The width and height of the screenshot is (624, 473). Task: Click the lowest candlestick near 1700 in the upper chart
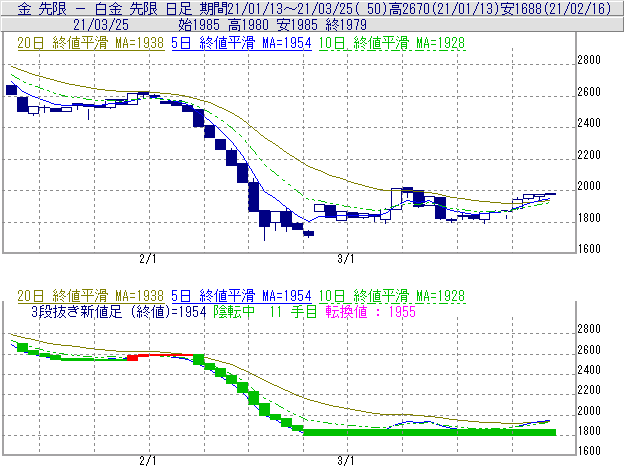(308, 234)
